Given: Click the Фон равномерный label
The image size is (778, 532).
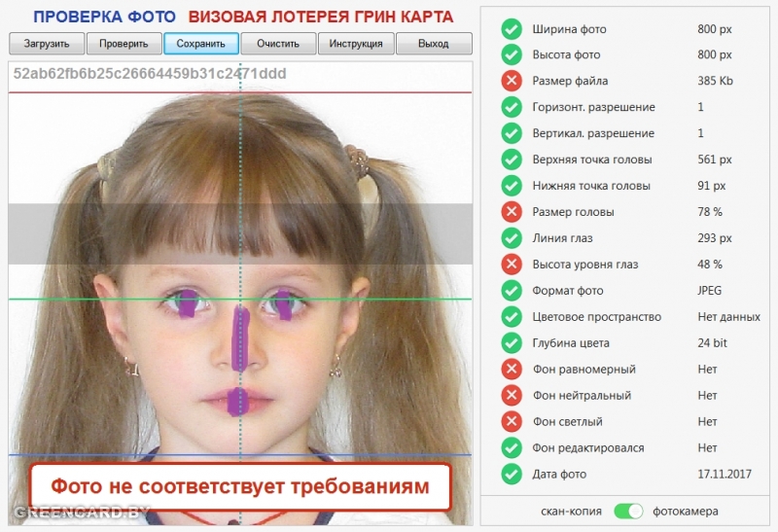Looking at the screenshot, I should pos(584,370).
